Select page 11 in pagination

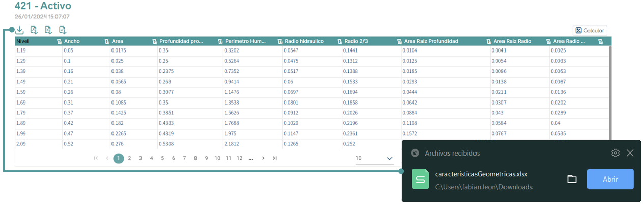pyautogui.click(x=229, y=158)
